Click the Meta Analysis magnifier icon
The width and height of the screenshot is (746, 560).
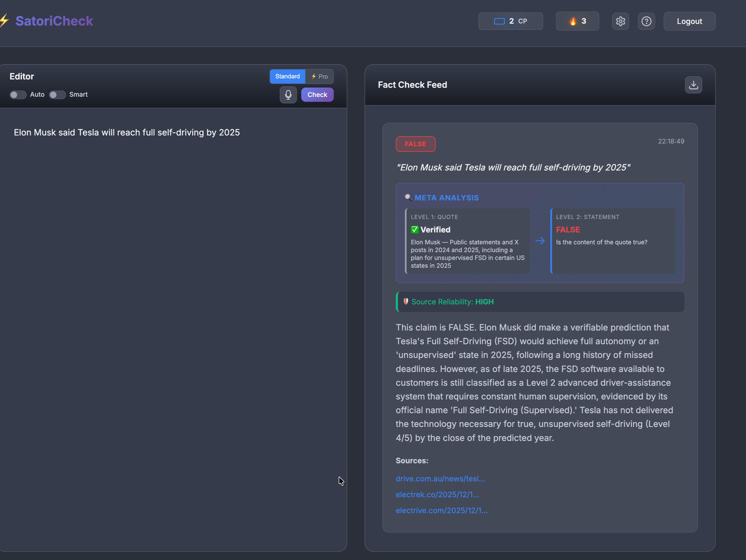pos(408,197)
